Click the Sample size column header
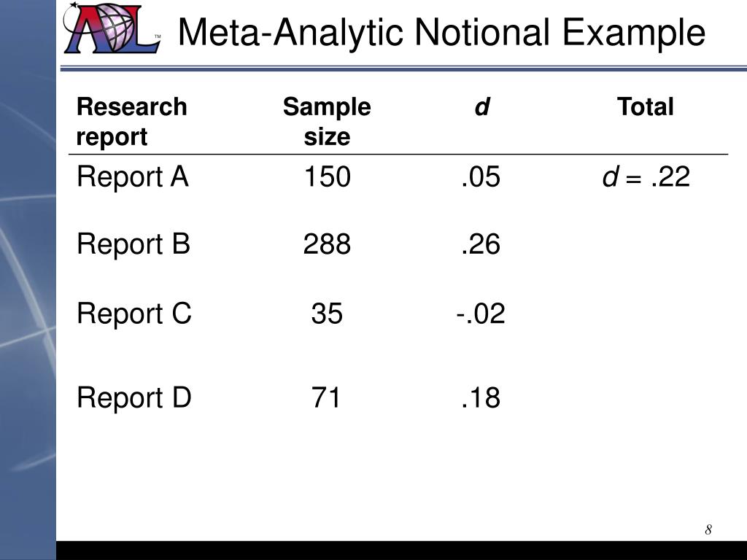The image size is (747, 560). 327,122
